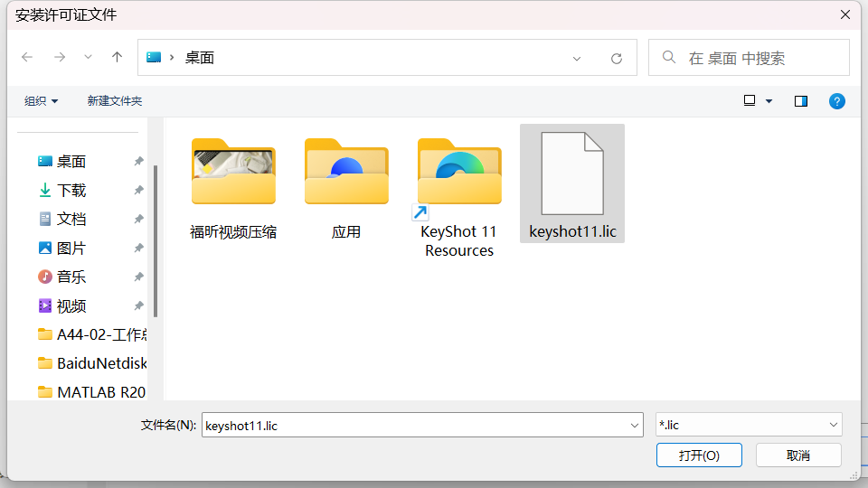Open the KeyShot 11 Resources shortcut
This screenshot has width=868, height=488.
[459, 174]
